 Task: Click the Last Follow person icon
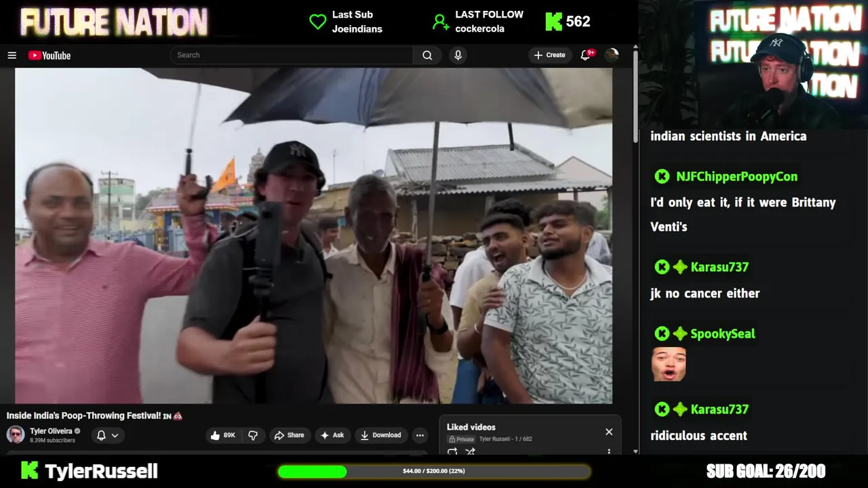[x=441, y=22]
